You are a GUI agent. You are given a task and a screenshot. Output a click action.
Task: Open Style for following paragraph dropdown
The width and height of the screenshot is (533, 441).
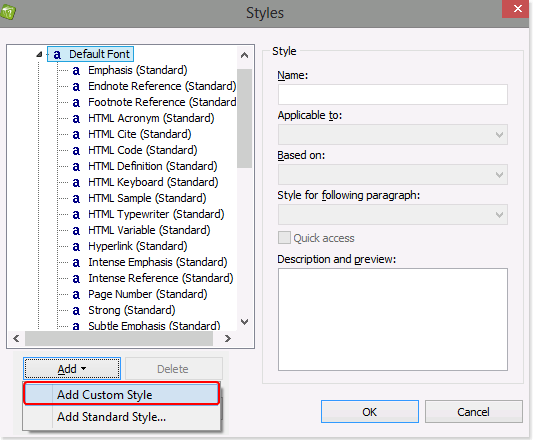(x=393, y=215)
